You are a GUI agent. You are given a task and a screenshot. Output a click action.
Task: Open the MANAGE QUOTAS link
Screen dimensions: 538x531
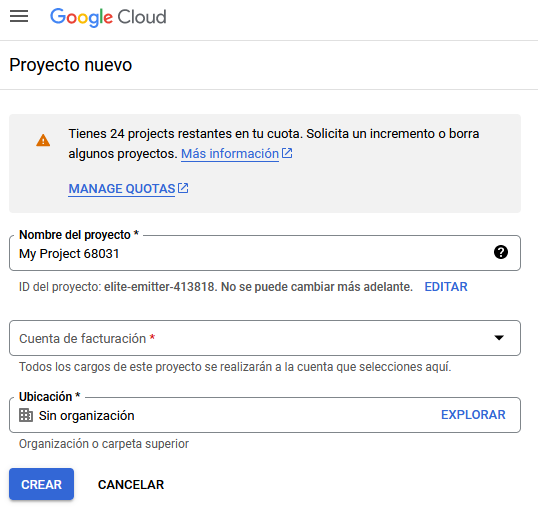pos(122,189)
